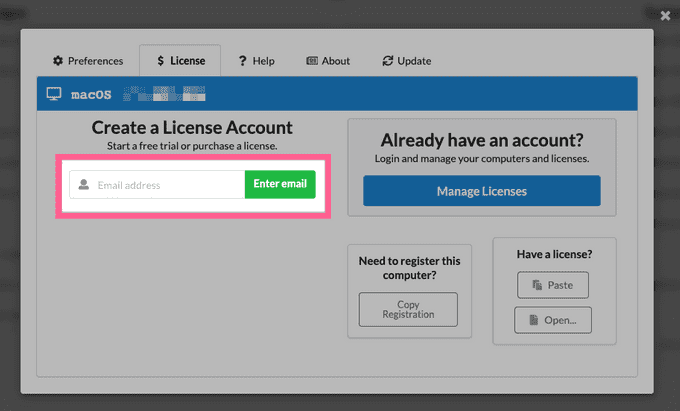Click 'Need to register this computer?' text
This screenshot has width=680, height=411.
pyautogui.click(x=409, y=268)
